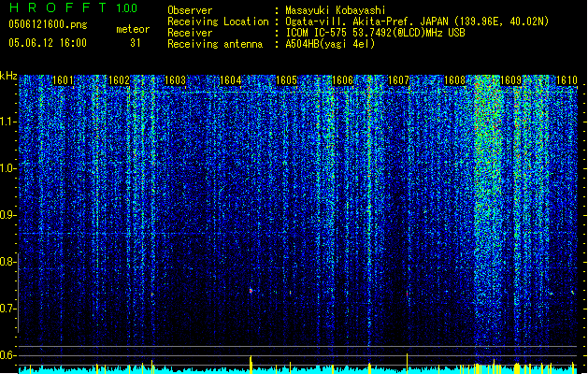This screenshot has height=374, width=588.
Task: Click the 0.8 kHz axis label
Action: tap(7, 262)
